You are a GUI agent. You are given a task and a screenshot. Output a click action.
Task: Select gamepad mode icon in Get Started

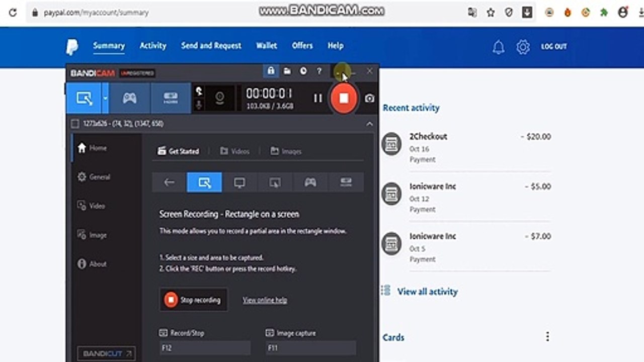pyautogui.click(x=310, y=183)
